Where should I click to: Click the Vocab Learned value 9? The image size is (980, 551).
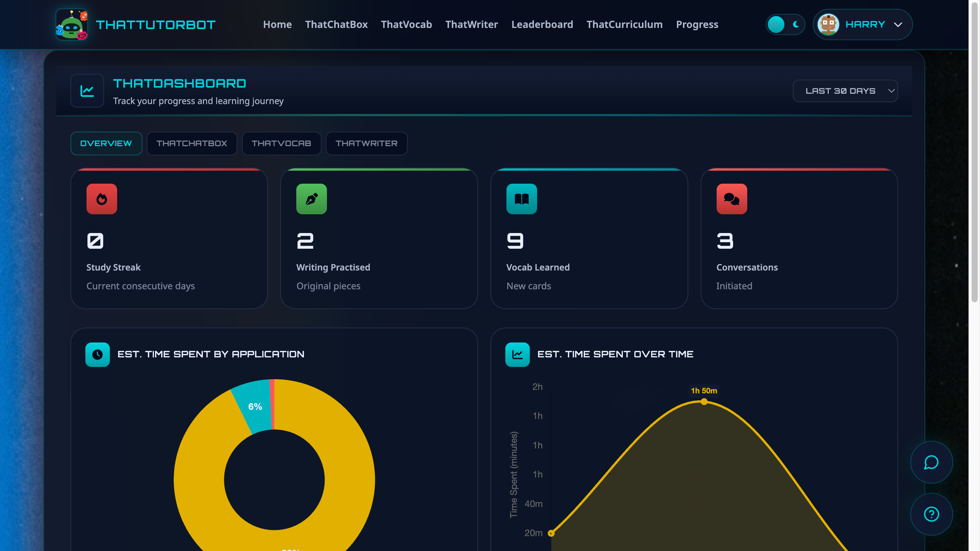515,241
